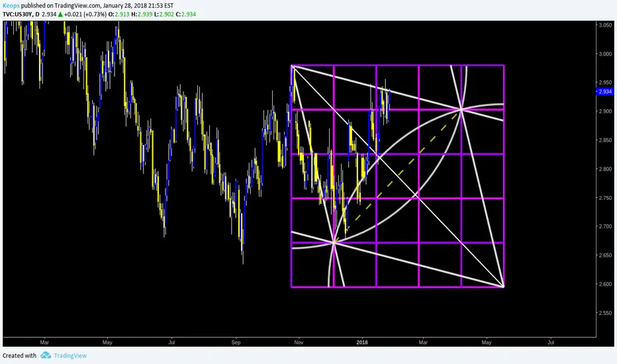The width and height of the screenshot is (617, 364).
Task: Select the TVC:US30Y symbol label
Action: (17, 14)
